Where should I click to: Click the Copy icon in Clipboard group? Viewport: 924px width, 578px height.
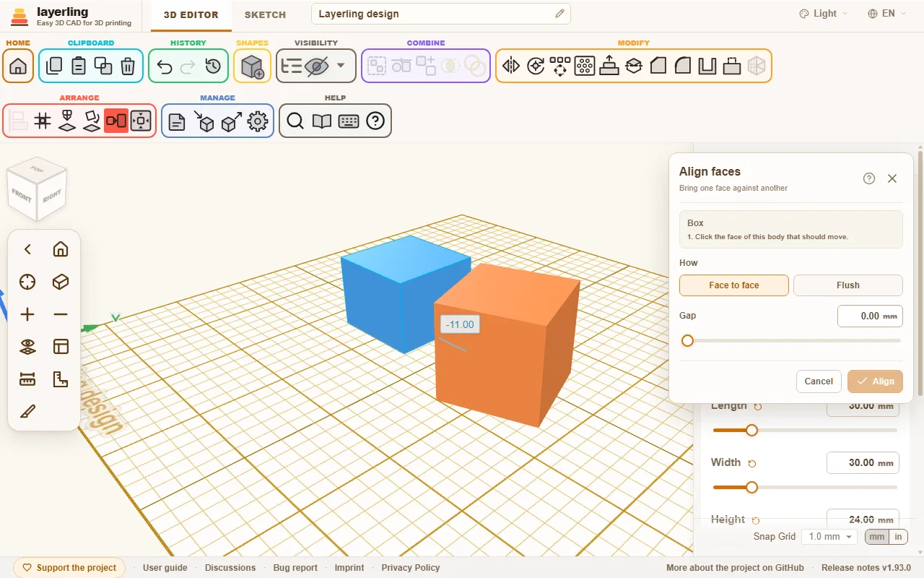pos(53,66)
